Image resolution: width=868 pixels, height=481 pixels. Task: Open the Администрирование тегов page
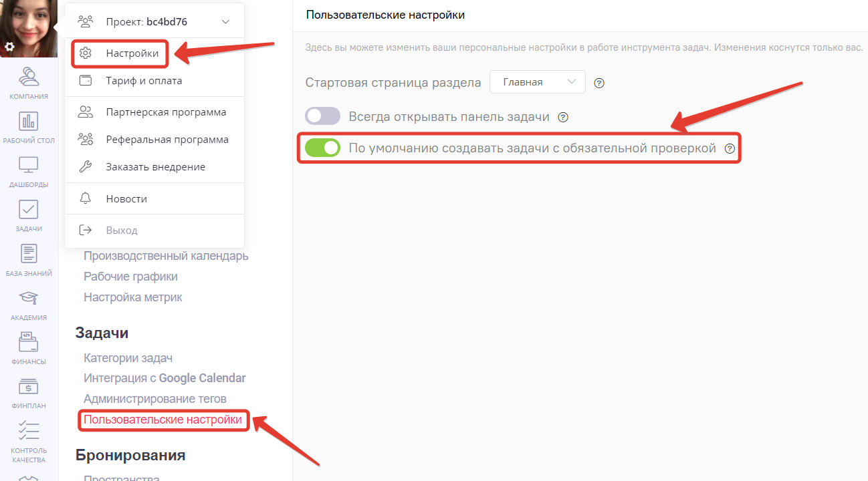click(156, 399)
